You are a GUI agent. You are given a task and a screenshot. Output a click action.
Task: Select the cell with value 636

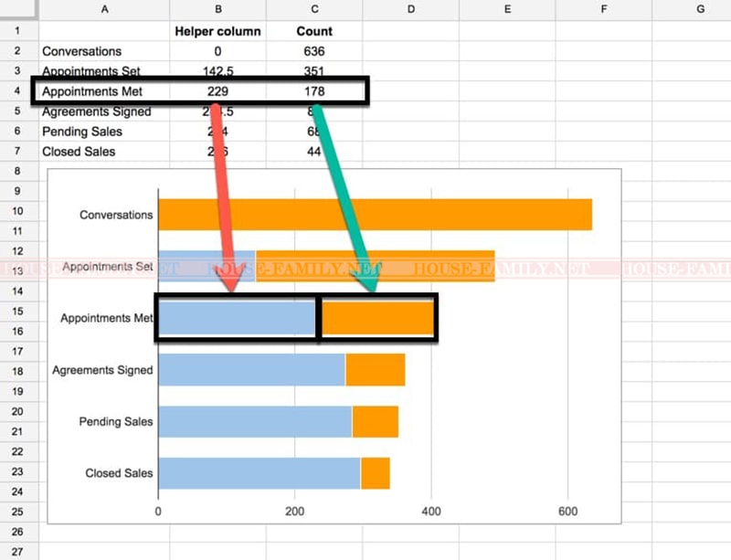(314, 51)
